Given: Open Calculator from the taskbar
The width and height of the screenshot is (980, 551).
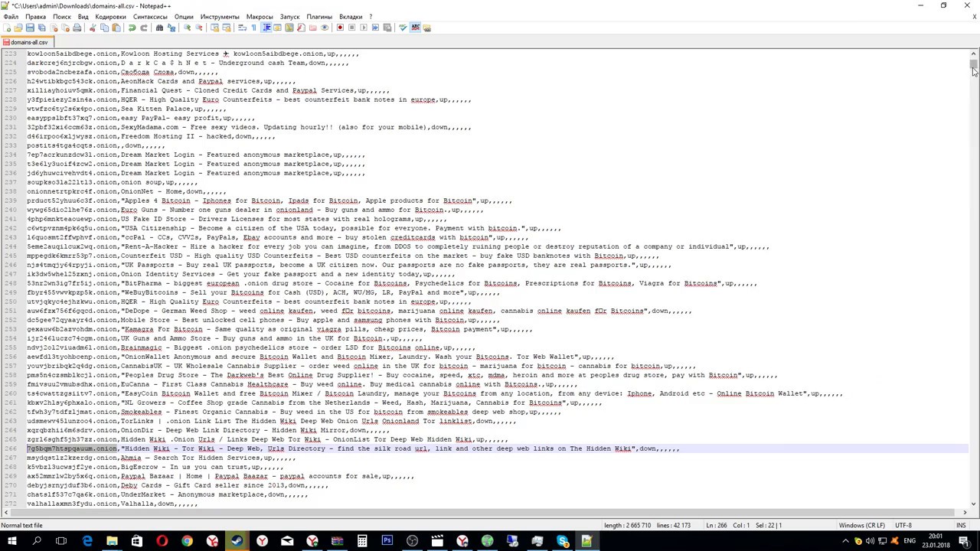Looking at the screenshot, I should [362, 542].
